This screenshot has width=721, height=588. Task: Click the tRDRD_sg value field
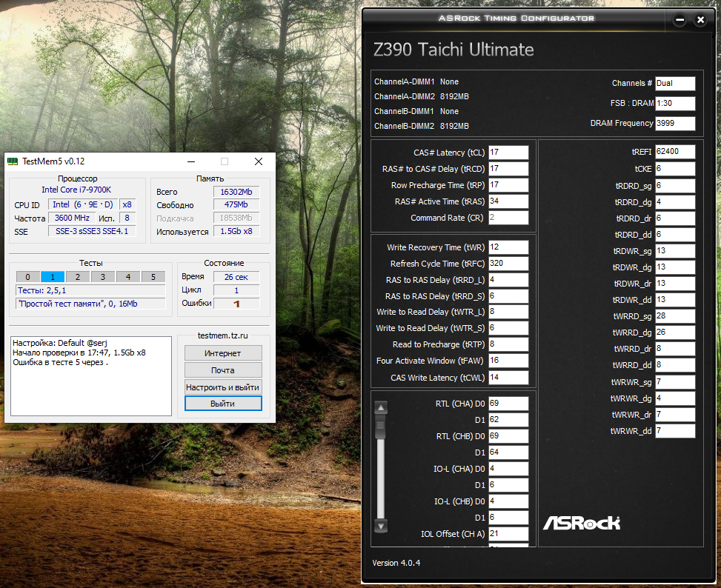pos(675,186)
